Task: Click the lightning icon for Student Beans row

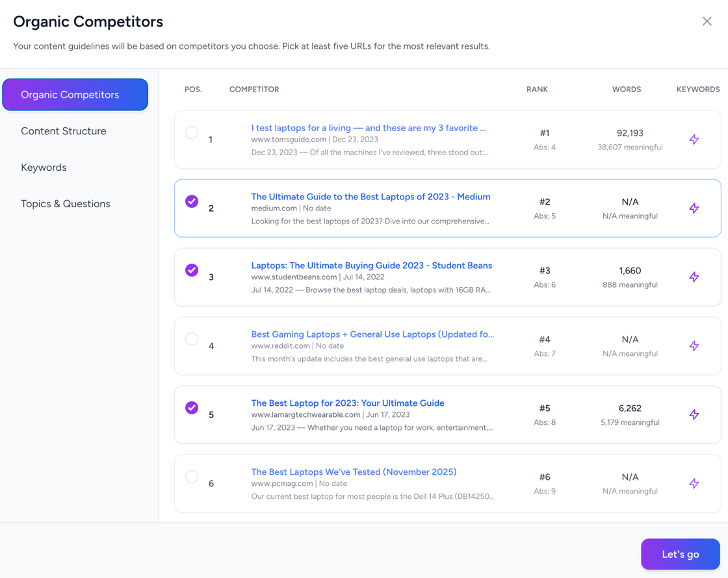Action: [694, 277]
